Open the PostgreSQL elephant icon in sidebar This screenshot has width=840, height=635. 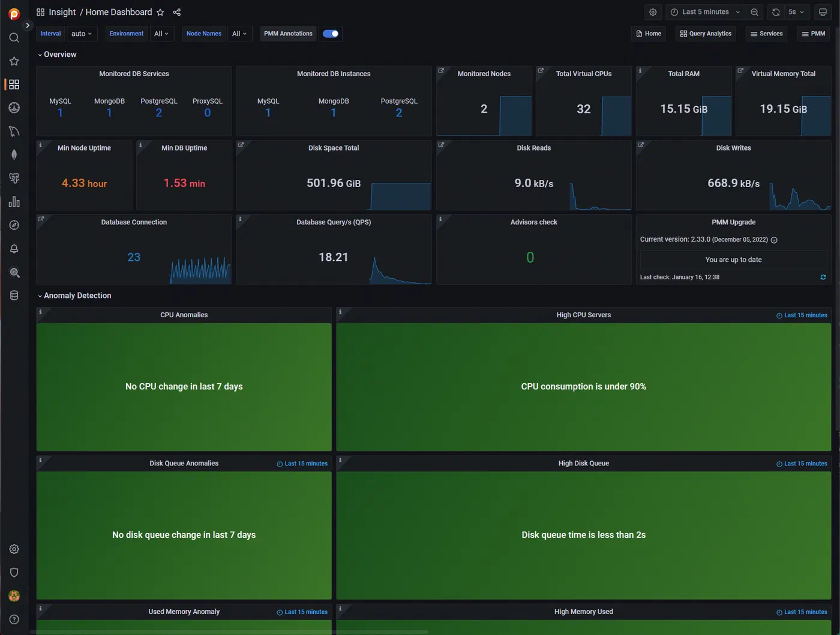tap(14, 178)
